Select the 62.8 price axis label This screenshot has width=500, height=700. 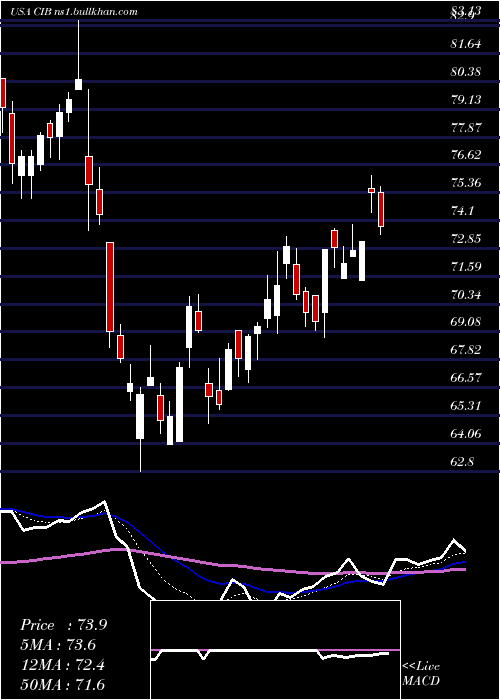(462, 462)
